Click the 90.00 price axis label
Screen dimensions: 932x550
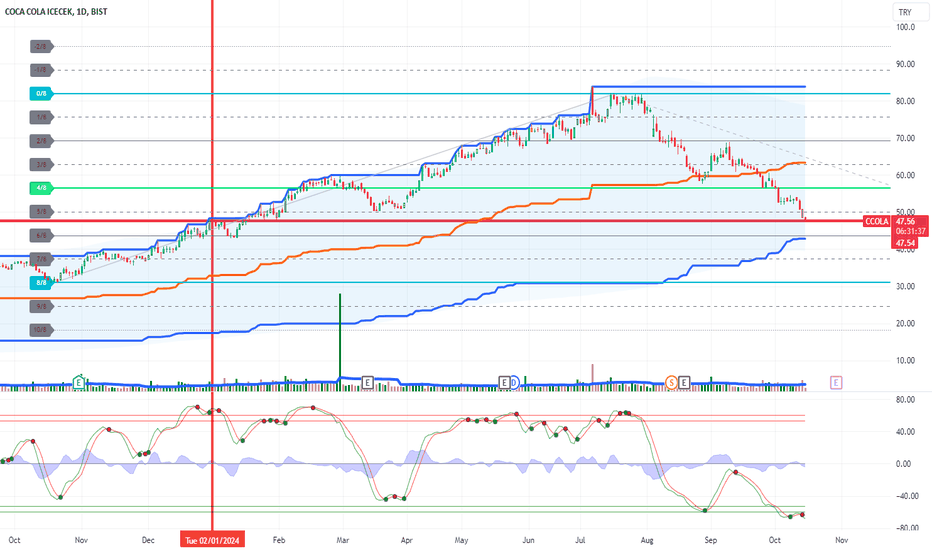pos(906,64)
